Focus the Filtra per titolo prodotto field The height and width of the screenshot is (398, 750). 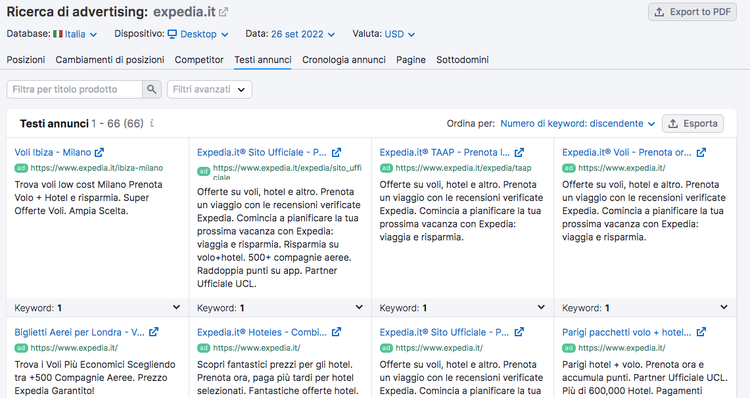(75, 89)
